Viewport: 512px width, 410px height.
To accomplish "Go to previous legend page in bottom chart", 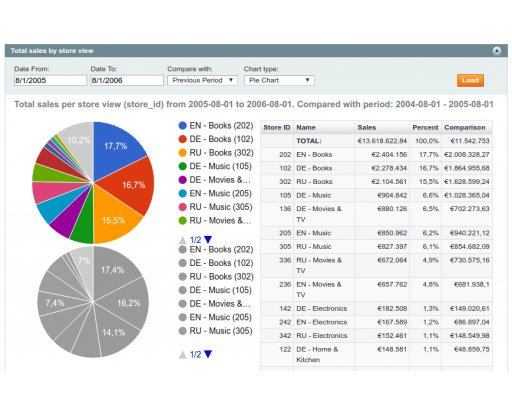I will pyautogui.click(x=182, y=354).
